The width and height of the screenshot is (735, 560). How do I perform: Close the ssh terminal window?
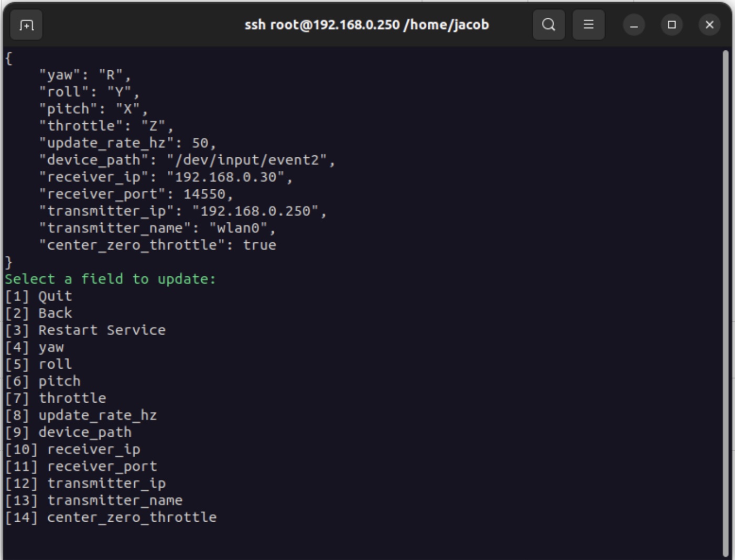(x=709, y=25)
